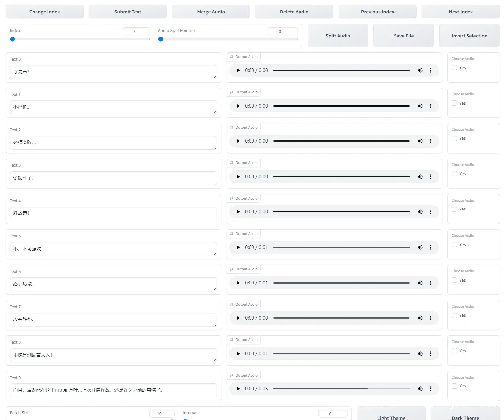Viewport: 504px width, 420px height.
Task: Play the Text 9 output audio
Action: 238,389
